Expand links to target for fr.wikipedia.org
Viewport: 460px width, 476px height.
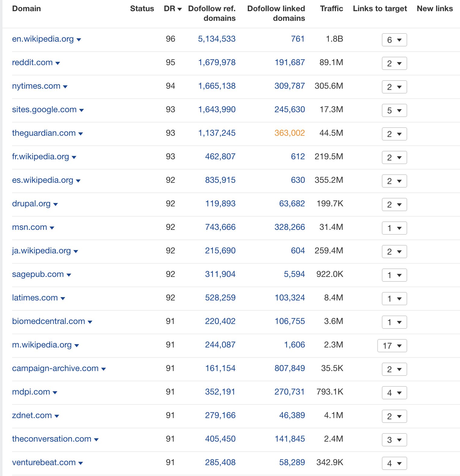click(394, 157)
